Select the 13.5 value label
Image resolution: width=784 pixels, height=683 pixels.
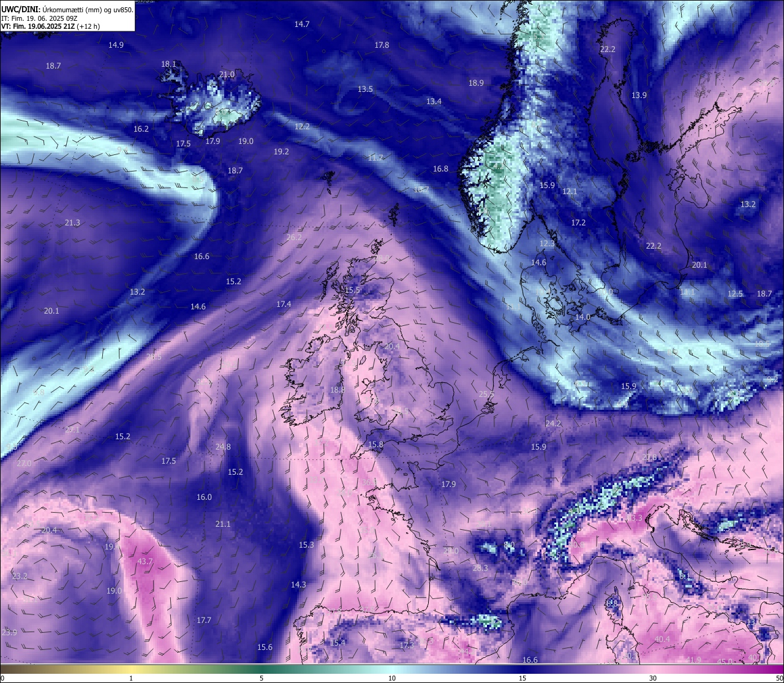coord(365,89)
